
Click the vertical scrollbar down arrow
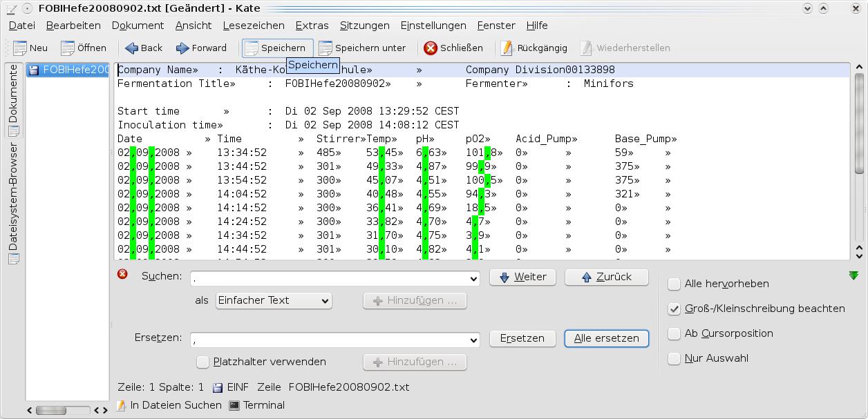click(x=859, y=255)
